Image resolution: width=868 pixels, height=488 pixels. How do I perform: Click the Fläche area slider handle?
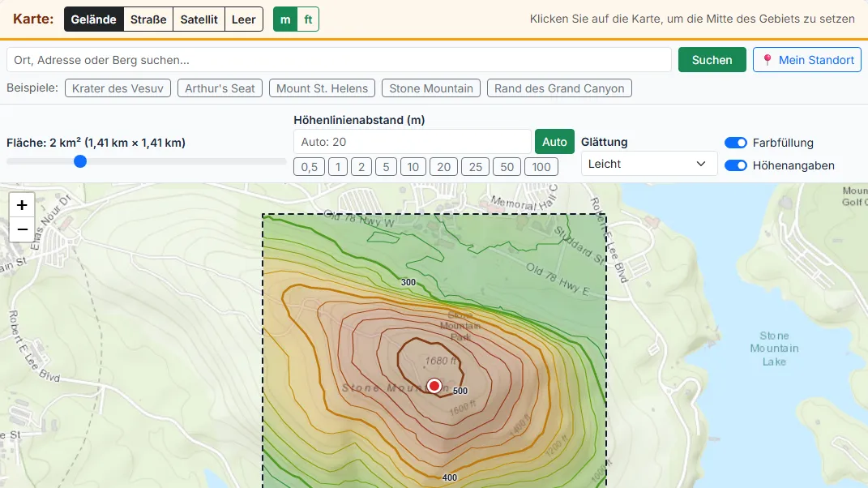80,161
